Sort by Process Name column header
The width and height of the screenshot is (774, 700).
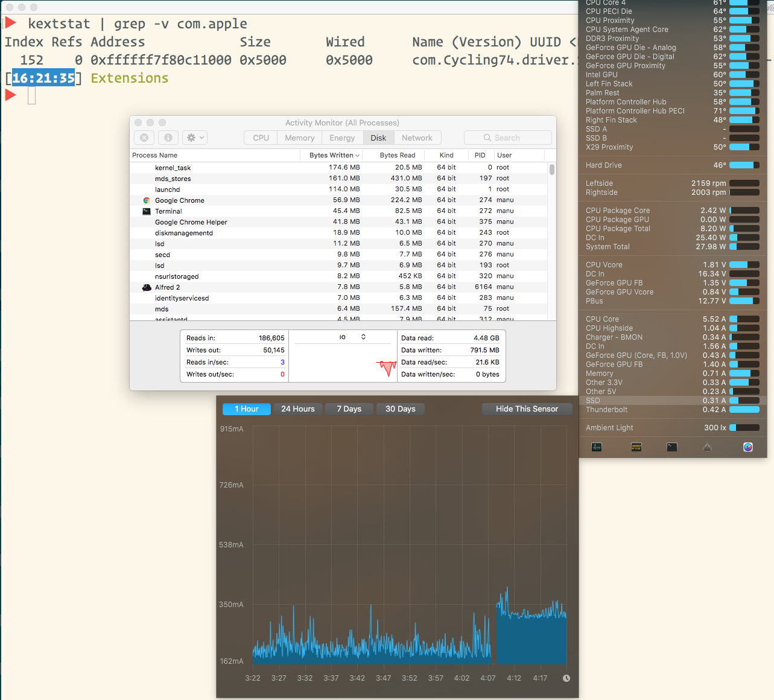click(215, 155)
